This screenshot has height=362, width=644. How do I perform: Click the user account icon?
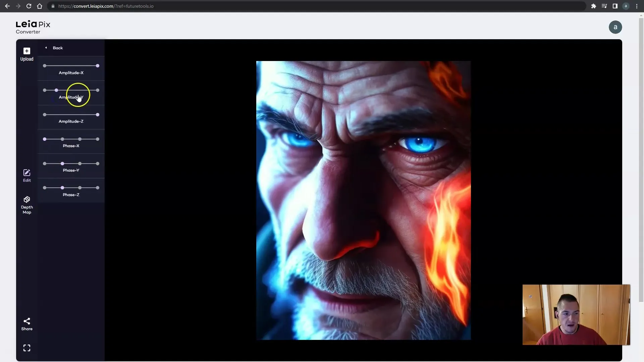pyautogui.click(x=616, y=27)
